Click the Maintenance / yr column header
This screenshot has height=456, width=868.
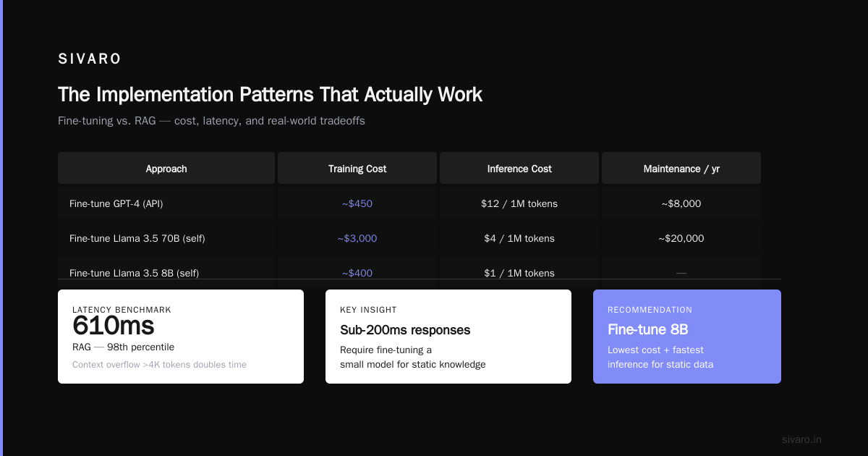click(x=681, y=169)
